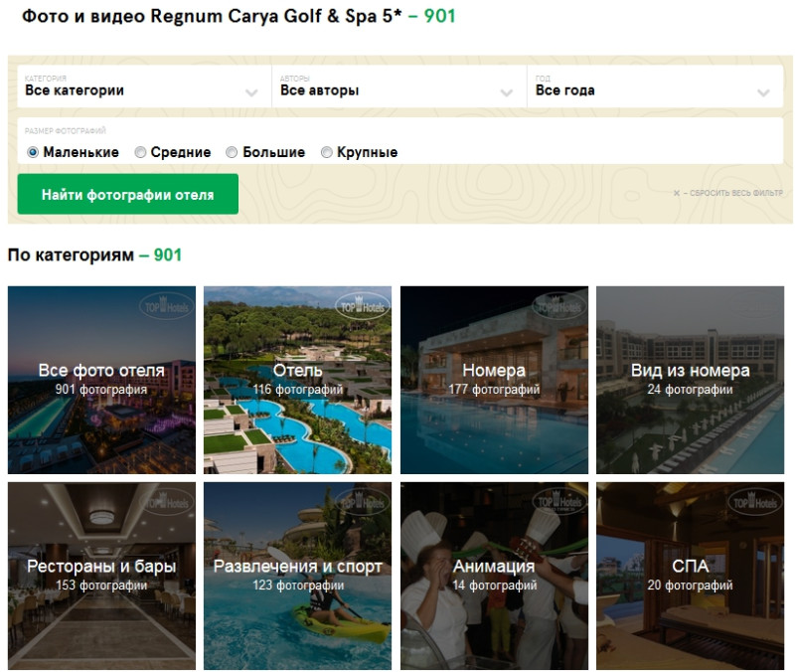Choose the Большие photo size radio button
The image size is (795, 672).
click(232, 152)
